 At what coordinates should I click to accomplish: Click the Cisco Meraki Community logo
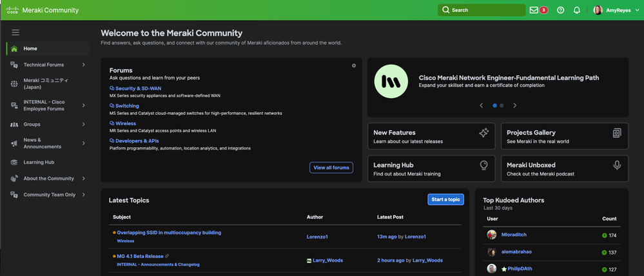pyautogui.click(x=43, y=10)
